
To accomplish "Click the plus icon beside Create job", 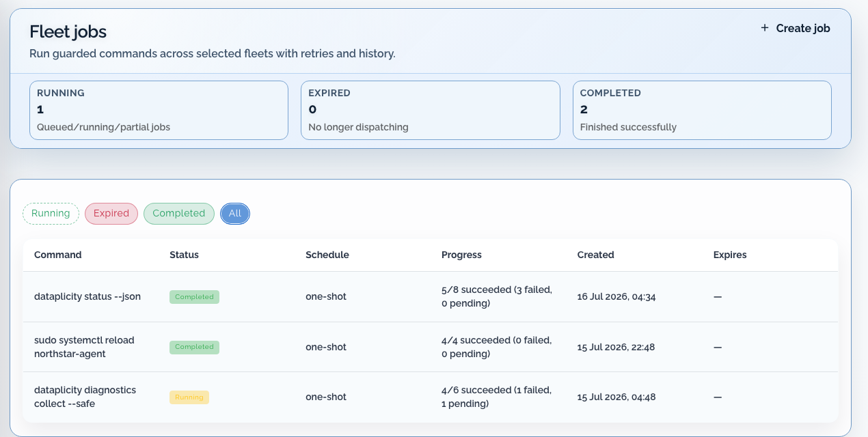I will pos(765,28).
